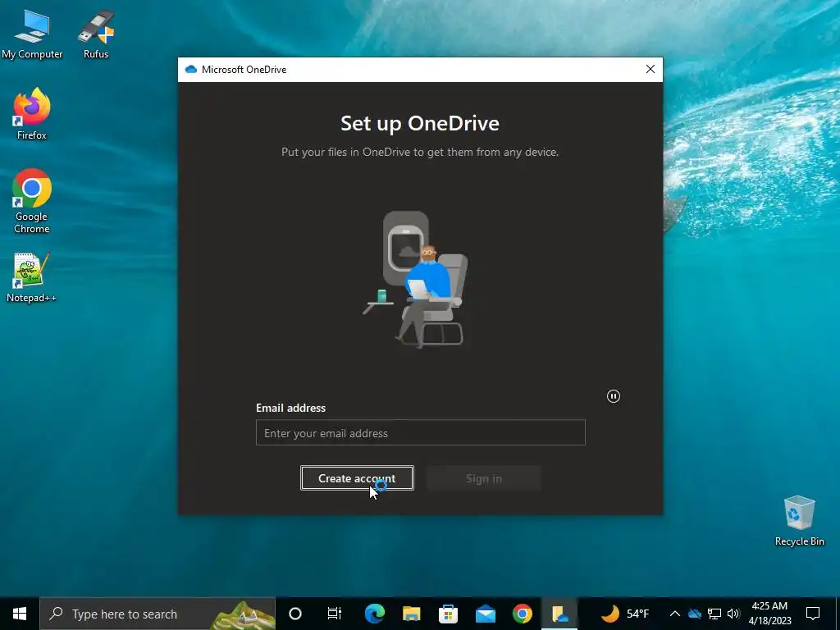
Task: Click the Create account button
Action: (357, 478)
